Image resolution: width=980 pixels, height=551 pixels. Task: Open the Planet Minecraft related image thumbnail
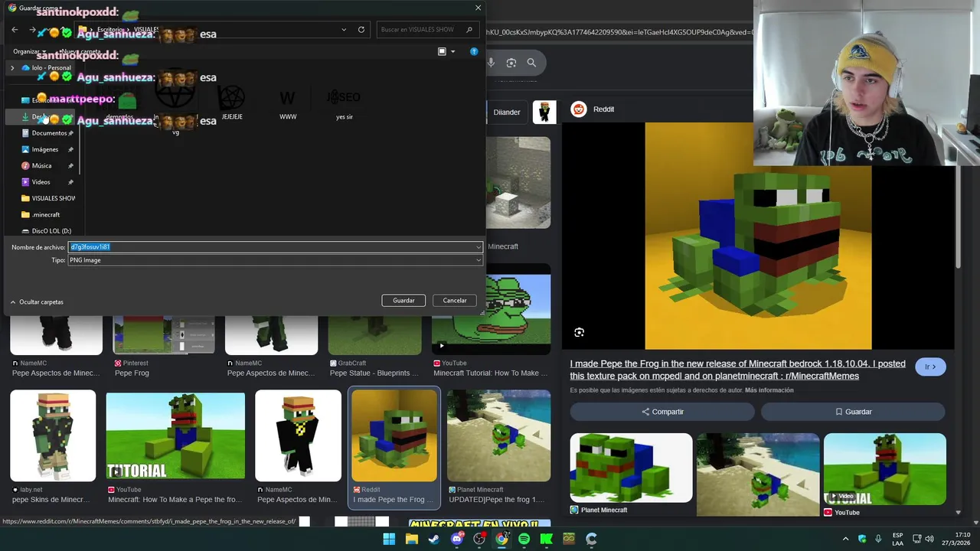point(631,468)
